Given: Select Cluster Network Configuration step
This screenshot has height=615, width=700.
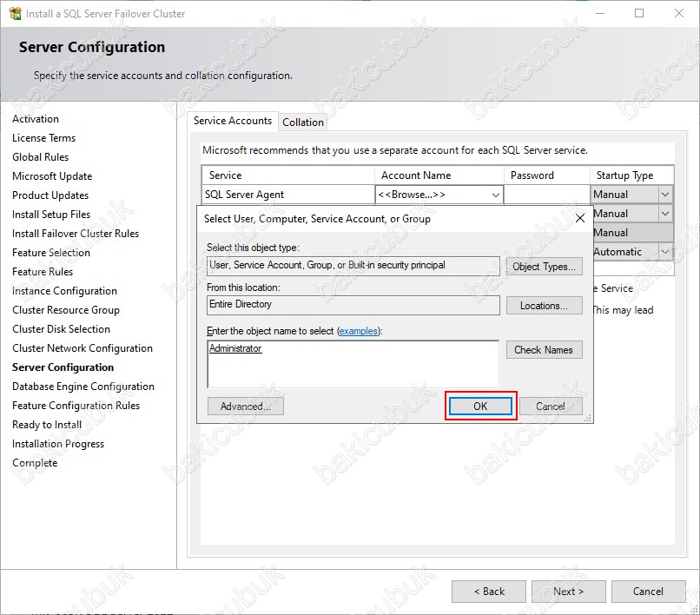Looking at the screenshot, I should coord(83,348).
